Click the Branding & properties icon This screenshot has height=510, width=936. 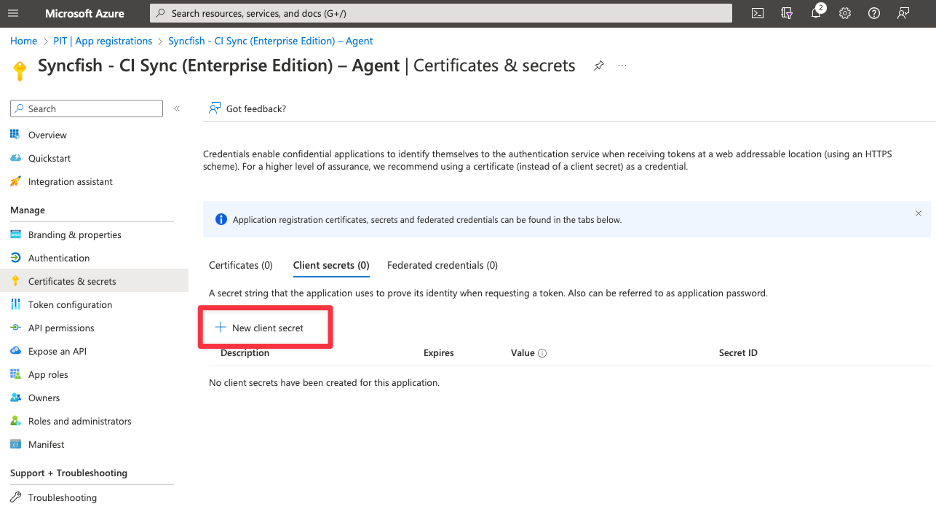pyautogui.click(x=16, y=234)
